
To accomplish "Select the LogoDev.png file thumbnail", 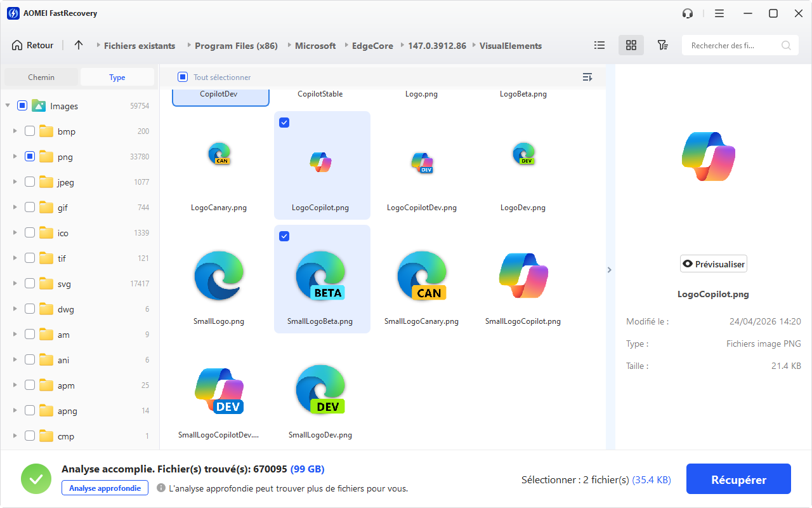I will (523, 154).
